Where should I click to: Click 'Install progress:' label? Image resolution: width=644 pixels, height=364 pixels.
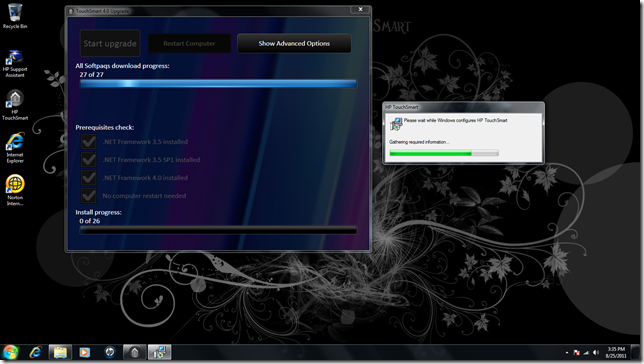(x=99, y=212)
